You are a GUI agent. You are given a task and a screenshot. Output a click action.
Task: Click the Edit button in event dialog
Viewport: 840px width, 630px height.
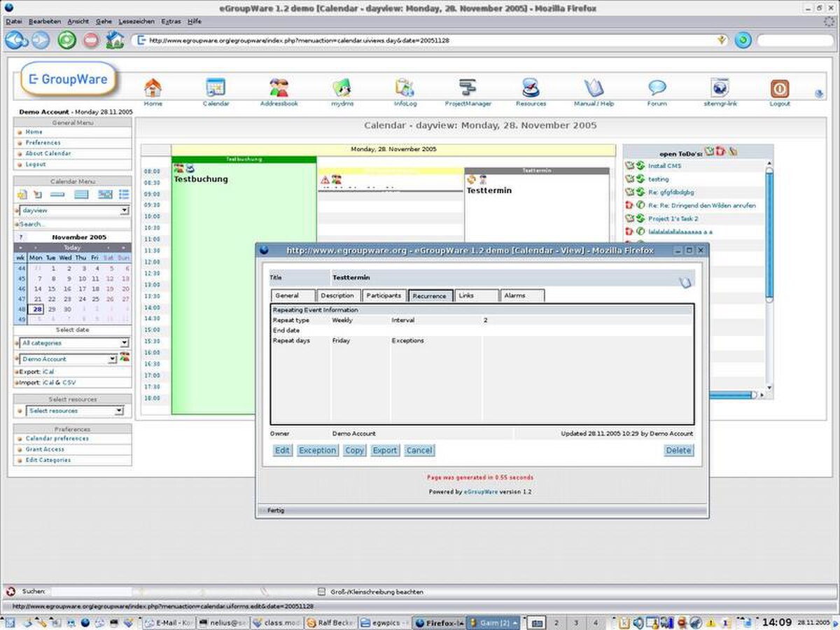[282, 450]
